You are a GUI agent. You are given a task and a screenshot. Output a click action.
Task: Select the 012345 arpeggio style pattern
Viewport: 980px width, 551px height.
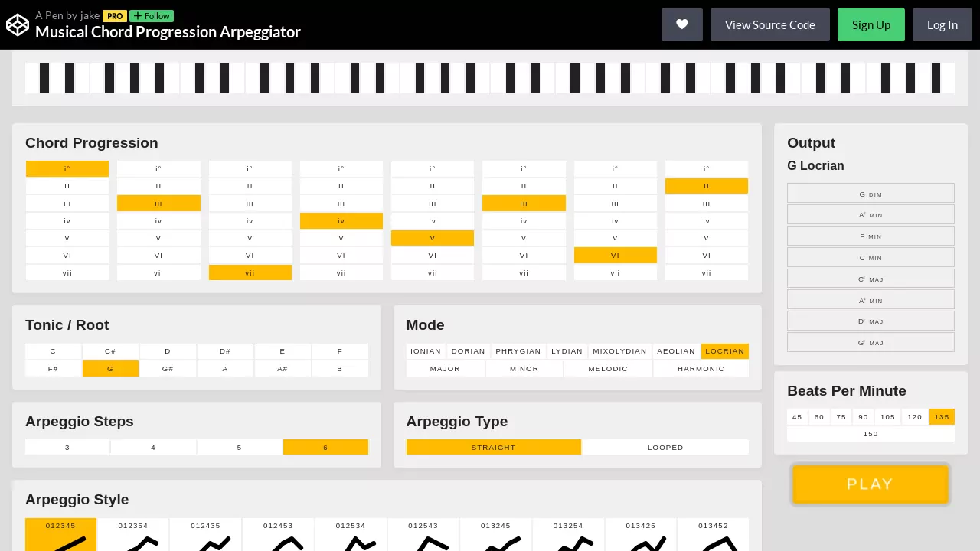[x=61, y=535]
